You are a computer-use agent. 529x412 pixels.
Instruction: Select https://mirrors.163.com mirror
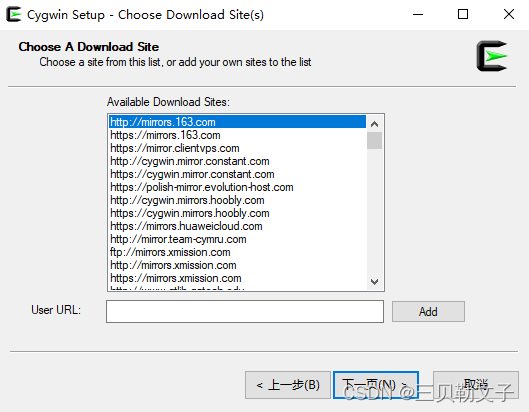click(238, 135)
